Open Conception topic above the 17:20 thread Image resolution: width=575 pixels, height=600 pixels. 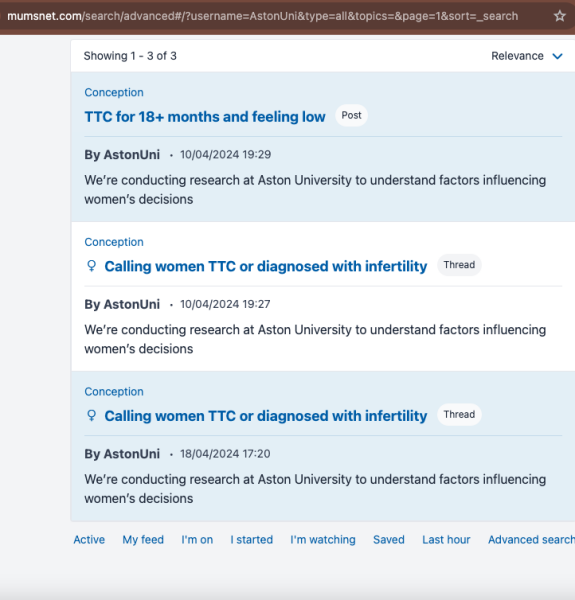coord(114,391)
